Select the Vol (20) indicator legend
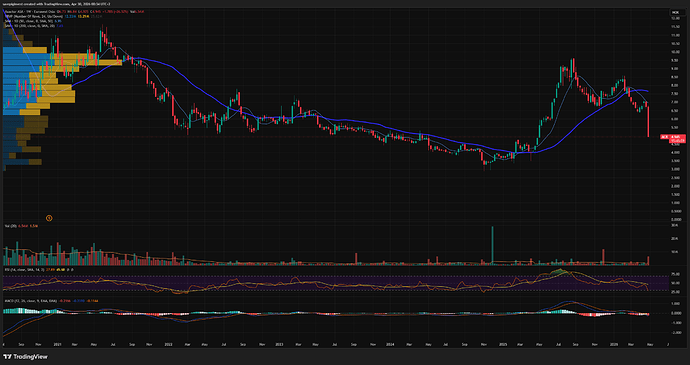The image size is (690, 365). (21, 225)
